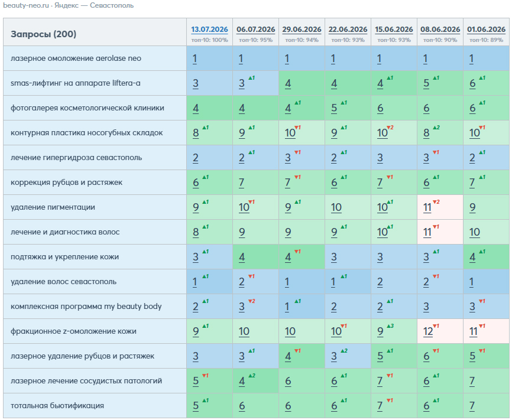The width and height of the screenshot is (512, 420).
Task: Open position 8 for контурная пластика on 13.07.2026
Action: pyautogui.click(x=196, y=133)
